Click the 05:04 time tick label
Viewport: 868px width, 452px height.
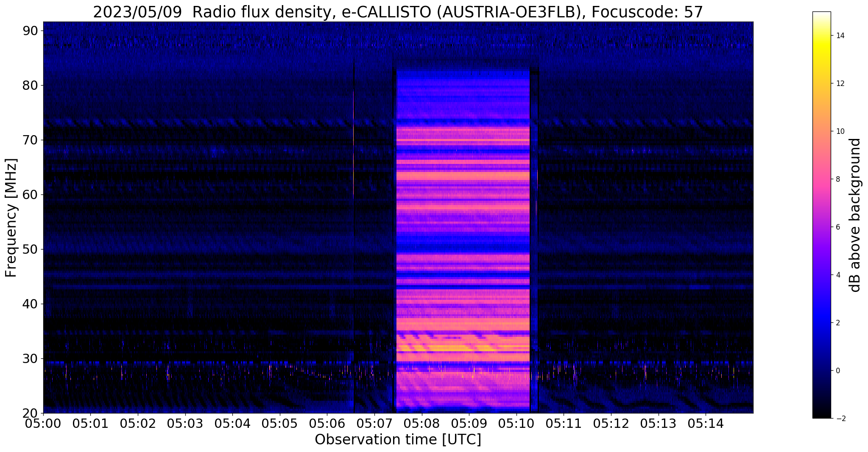[x=232, y=424]
